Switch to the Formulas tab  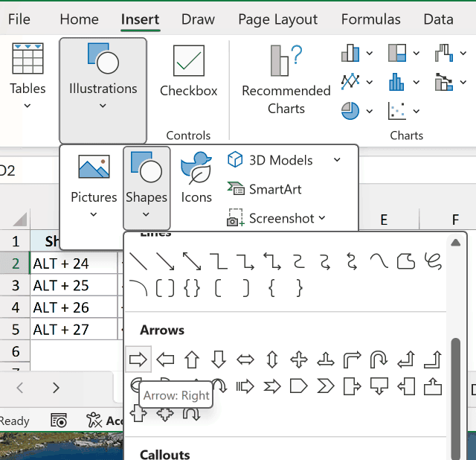coord(370,19)
